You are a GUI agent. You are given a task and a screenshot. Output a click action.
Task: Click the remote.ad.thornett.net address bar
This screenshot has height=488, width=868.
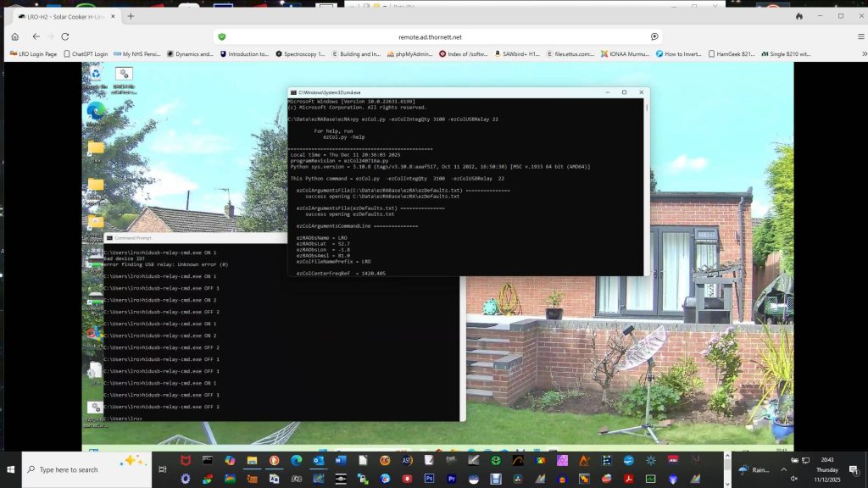pos(431,37)
